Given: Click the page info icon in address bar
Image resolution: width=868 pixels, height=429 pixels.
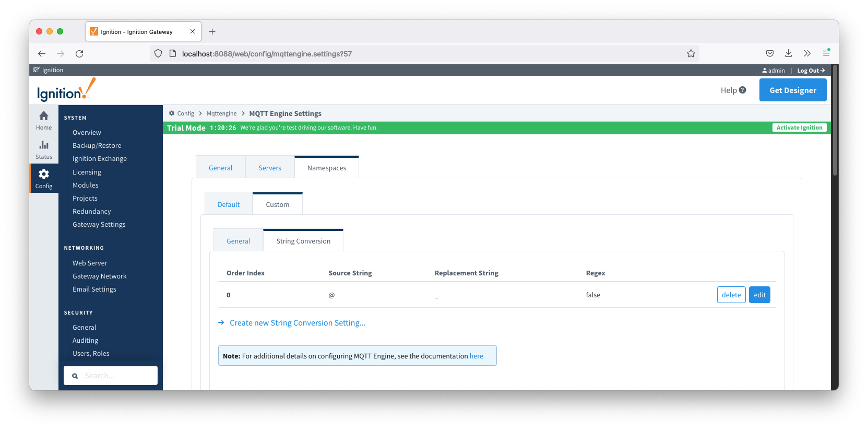Looking at the screenshot, I should click(173, 53).
